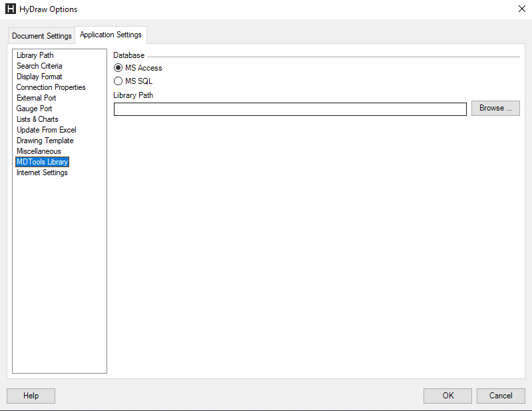Click the HyDraw H logo icon
Screen dimensions: 532x411
point(11,9)
